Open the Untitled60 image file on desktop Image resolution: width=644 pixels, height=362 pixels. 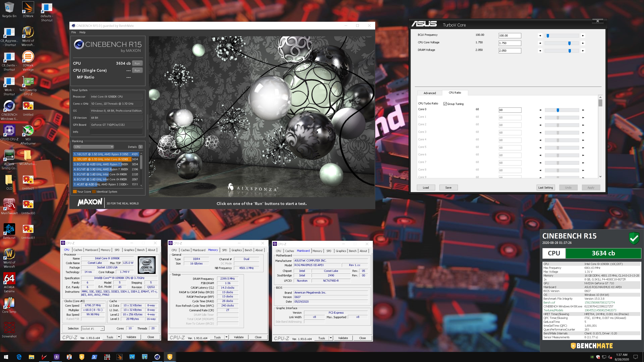28,207
